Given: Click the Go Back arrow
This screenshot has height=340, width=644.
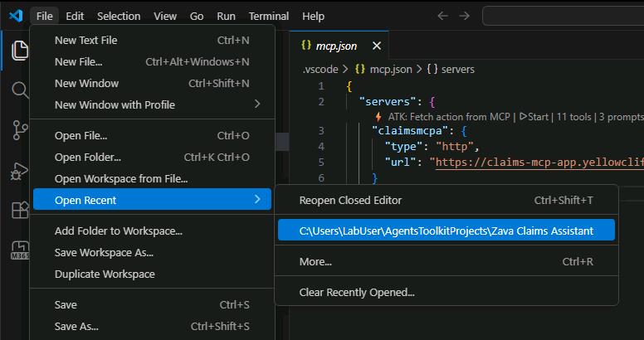Looking at the screenshot, I should tap(442, 16).
